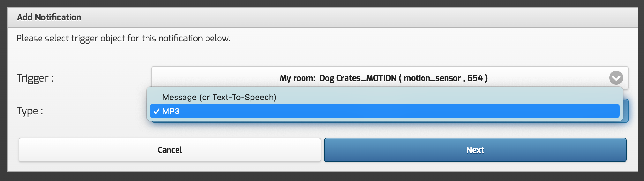Click blank dialog area below the Cancel button
The width and height of the screenshot is (644, 181).
point(169,167)
